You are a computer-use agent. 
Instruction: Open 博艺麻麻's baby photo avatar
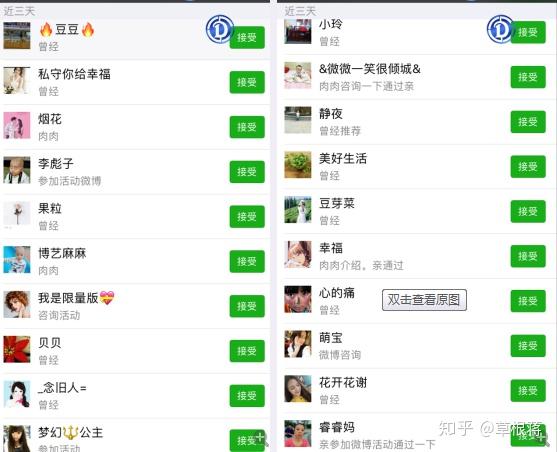pyautogui.click(x=17, y=260)
